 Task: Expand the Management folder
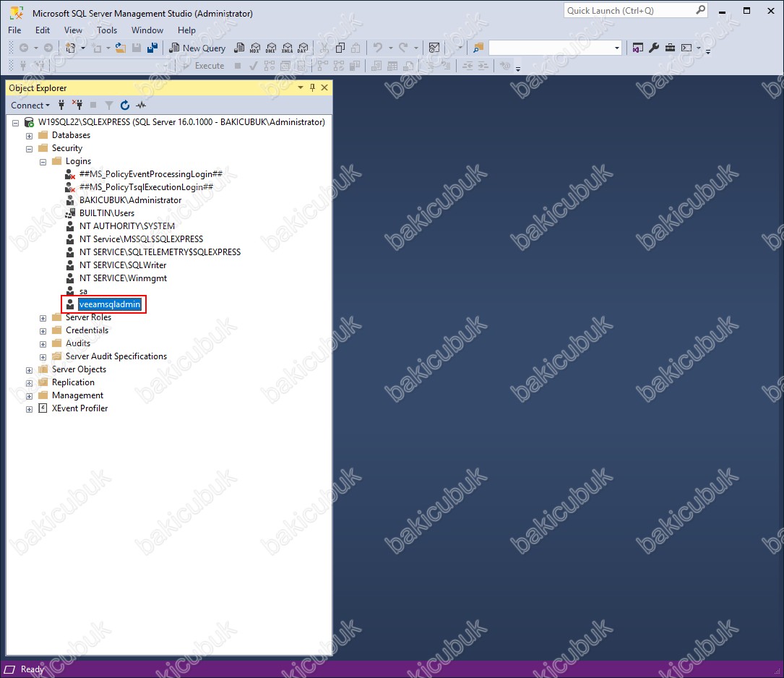pyautogui.click(x=29, y=396)
